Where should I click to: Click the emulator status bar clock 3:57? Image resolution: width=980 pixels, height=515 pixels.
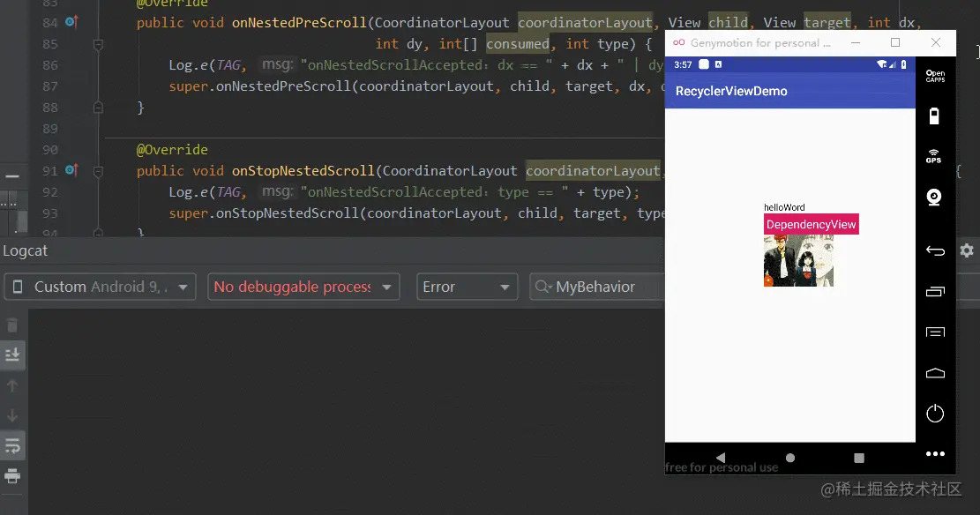coord(683,64)
